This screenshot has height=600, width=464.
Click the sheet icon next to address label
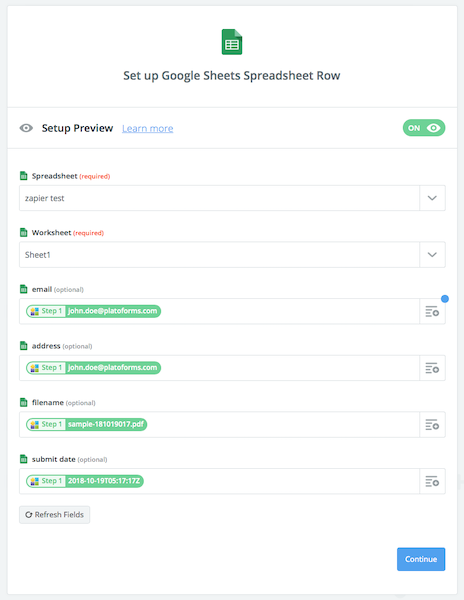click(x=24, y=346)
